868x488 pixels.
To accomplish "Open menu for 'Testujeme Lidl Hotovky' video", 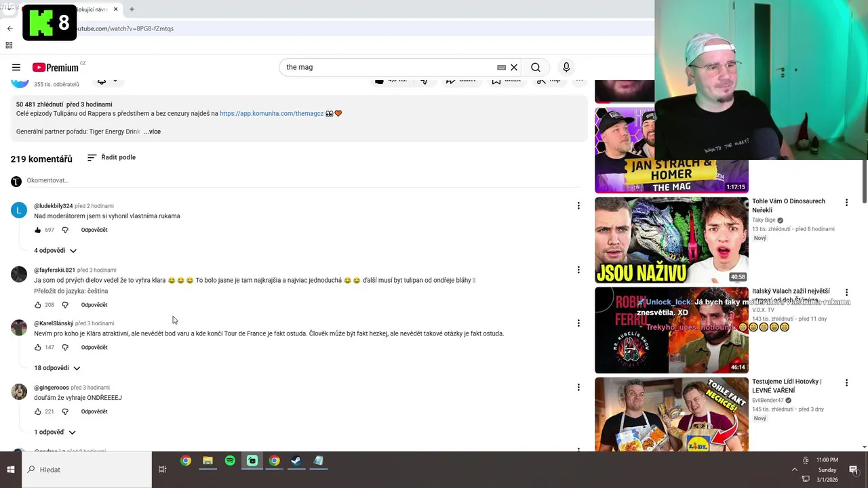I will pyautogui.click(x=846, y=383).
